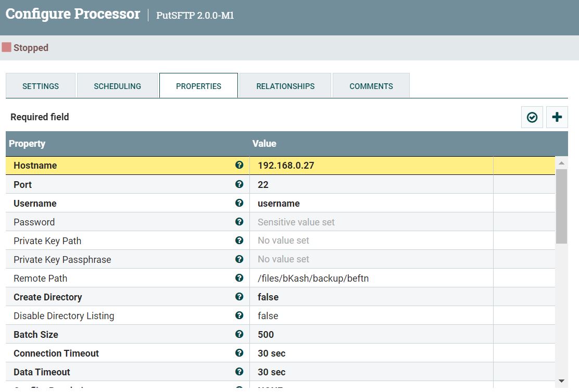Open the Scheduling tab
Viewport: 579px width, 392px height.
[x=117, y=86]
